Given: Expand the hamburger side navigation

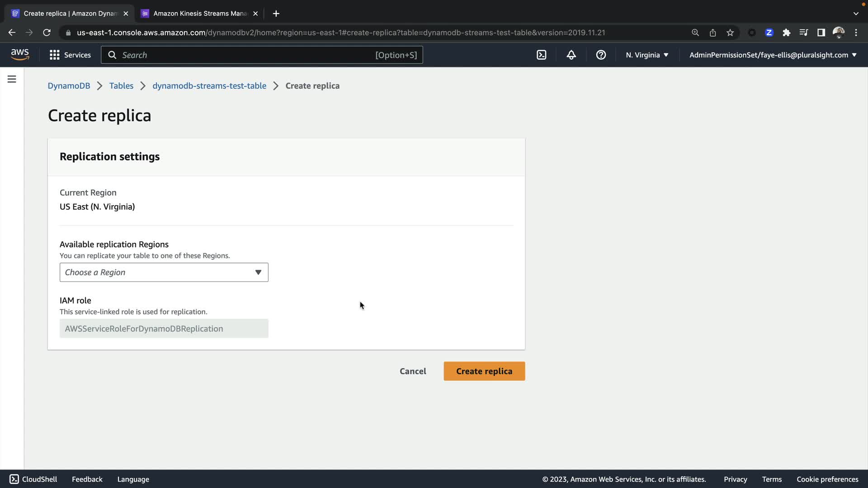Looking at the screenshot, I should click(x=12, y=80).
